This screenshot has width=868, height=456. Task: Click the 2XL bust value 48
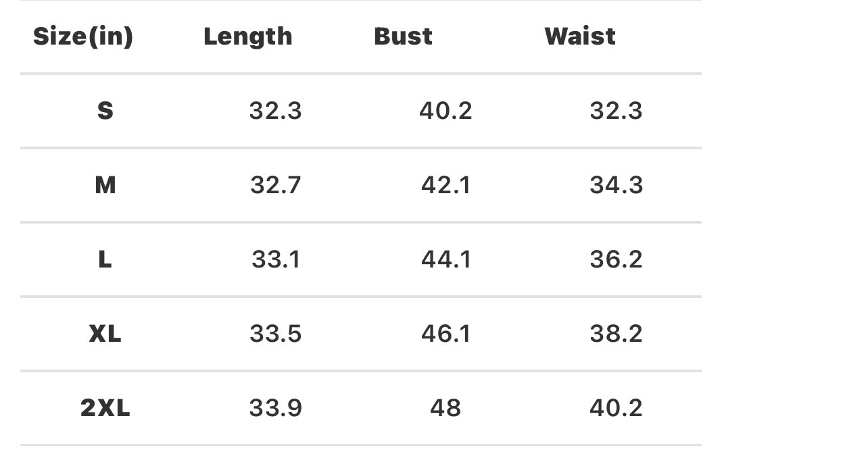(445, 408)
